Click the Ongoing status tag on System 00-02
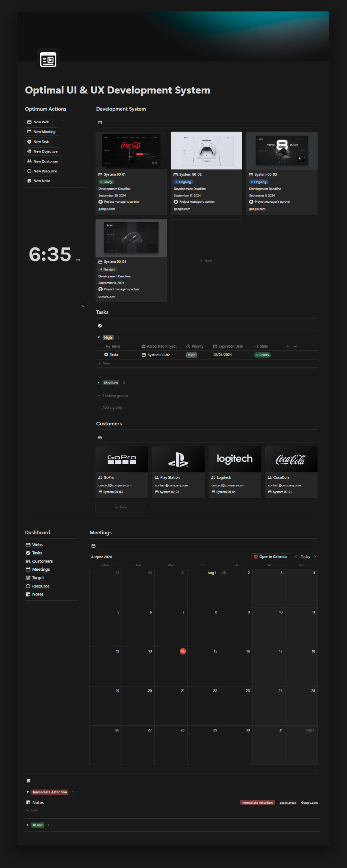 click(x=183, y=182)
